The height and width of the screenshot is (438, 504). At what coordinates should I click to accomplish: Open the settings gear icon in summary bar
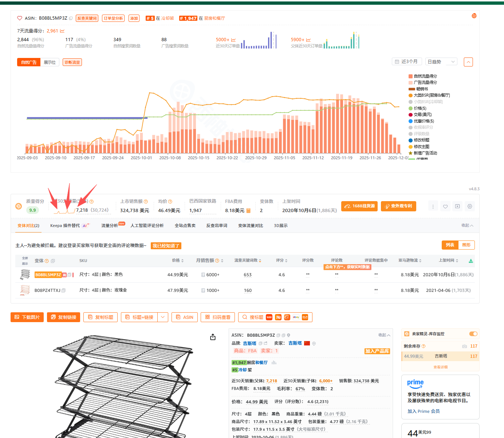pyautogui.click(x=470, y=206)
